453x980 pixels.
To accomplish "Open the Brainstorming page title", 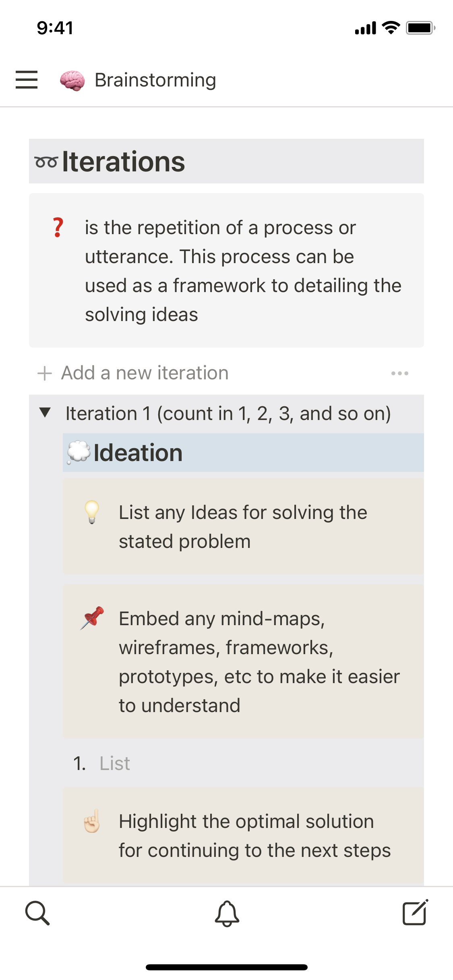I will pos(155,80).
